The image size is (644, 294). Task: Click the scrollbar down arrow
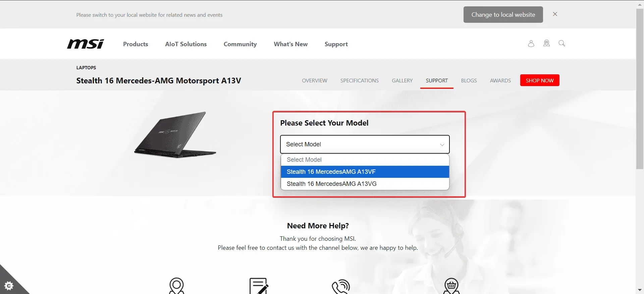(x=640, y=290)
